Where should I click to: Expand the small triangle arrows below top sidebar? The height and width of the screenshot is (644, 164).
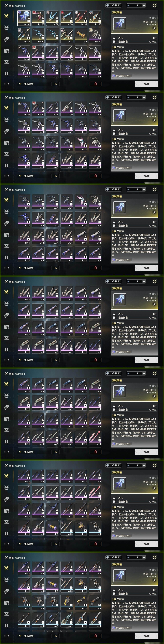7,84
